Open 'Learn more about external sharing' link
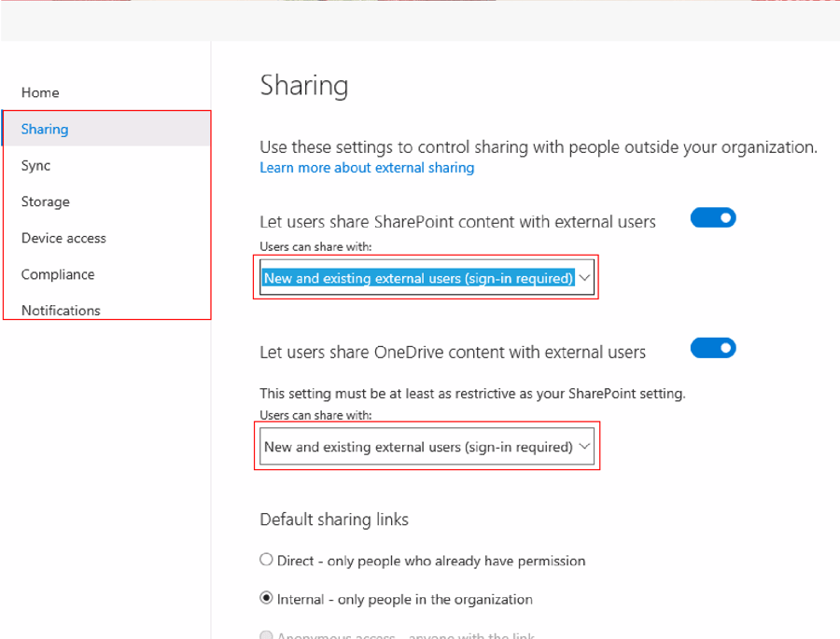Screen dimensions: 840x639 (366, 168)
